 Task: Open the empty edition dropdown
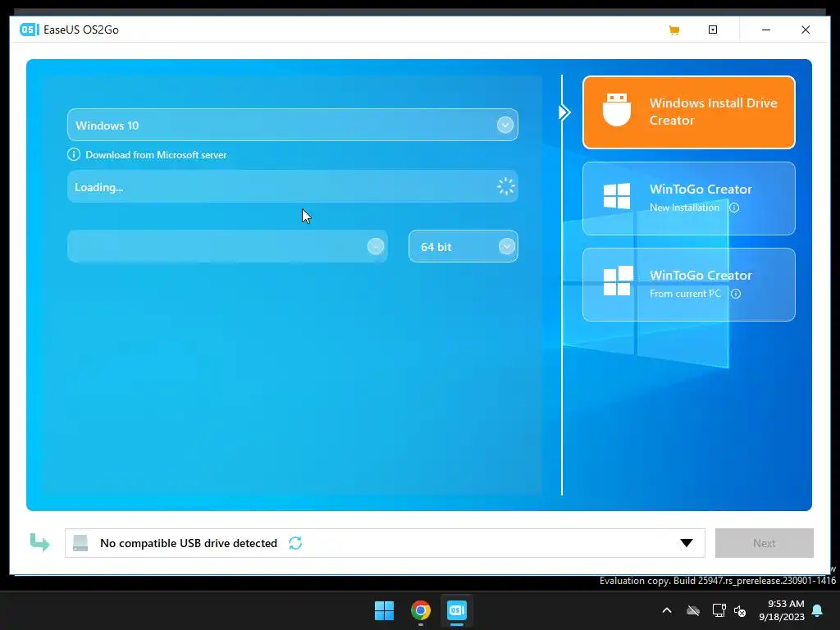pyautogui.click(x=227, y=246)
